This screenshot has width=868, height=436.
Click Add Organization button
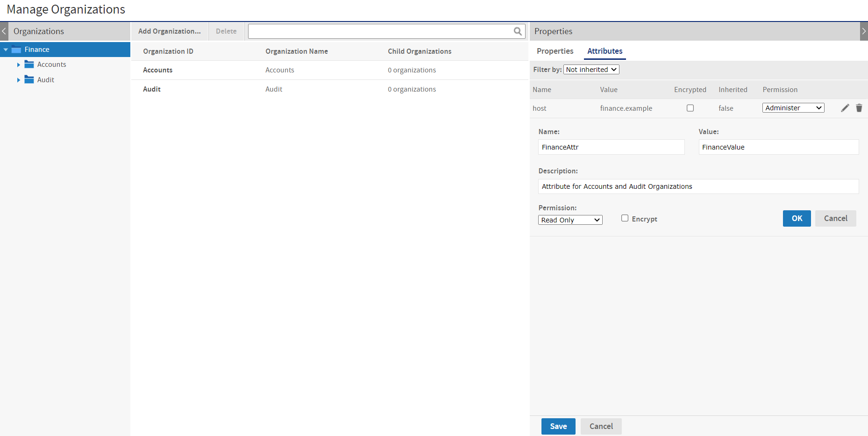coord(170,31)
